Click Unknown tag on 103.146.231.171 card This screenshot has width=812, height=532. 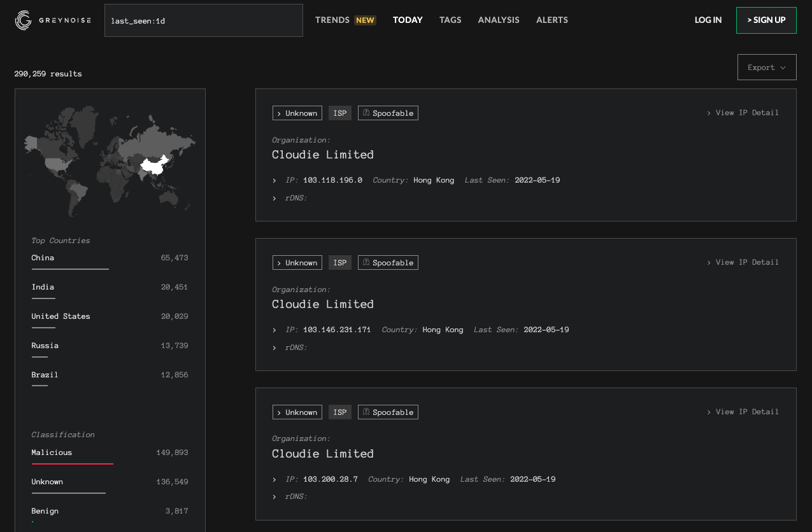pyautogui.click(x=297, y=263)
